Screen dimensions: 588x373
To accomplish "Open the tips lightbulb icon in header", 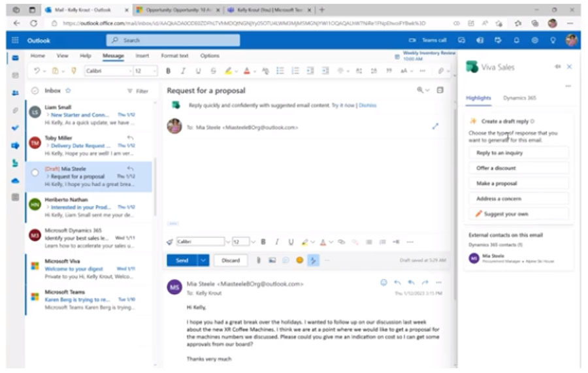I will 553,40.
